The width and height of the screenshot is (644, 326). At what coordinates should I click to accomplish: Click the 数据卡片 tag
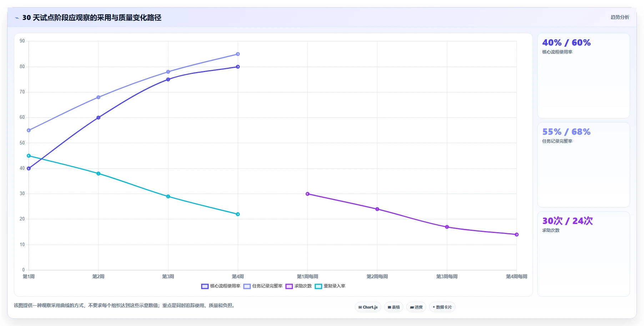tap(442, 307)
